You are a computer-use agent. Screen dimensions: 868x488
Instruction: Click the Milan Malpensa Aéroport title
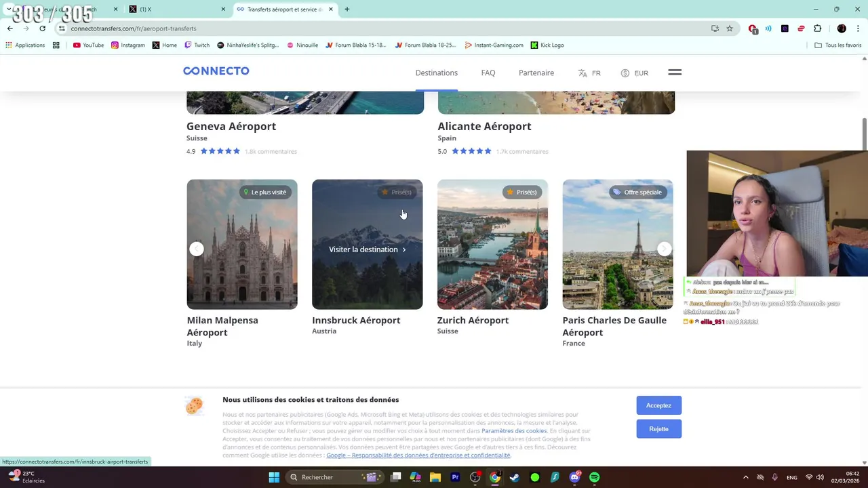[x=222, y=326]
